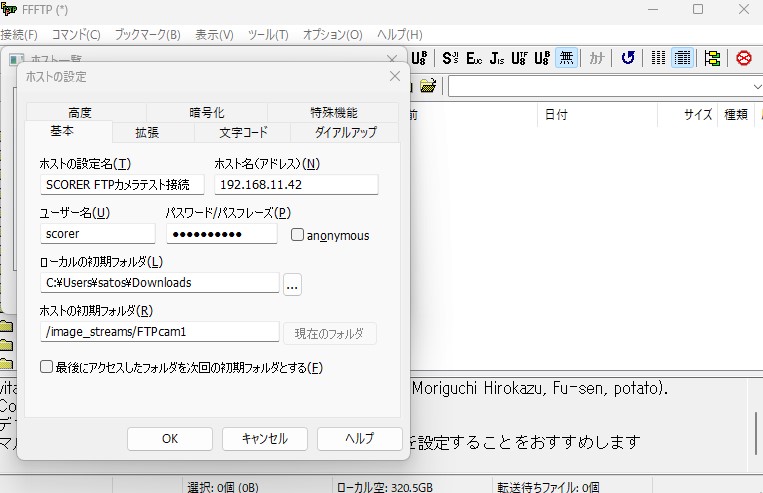
Task: Click the refresh arrow toolbar icon
Action: point(628,58)
